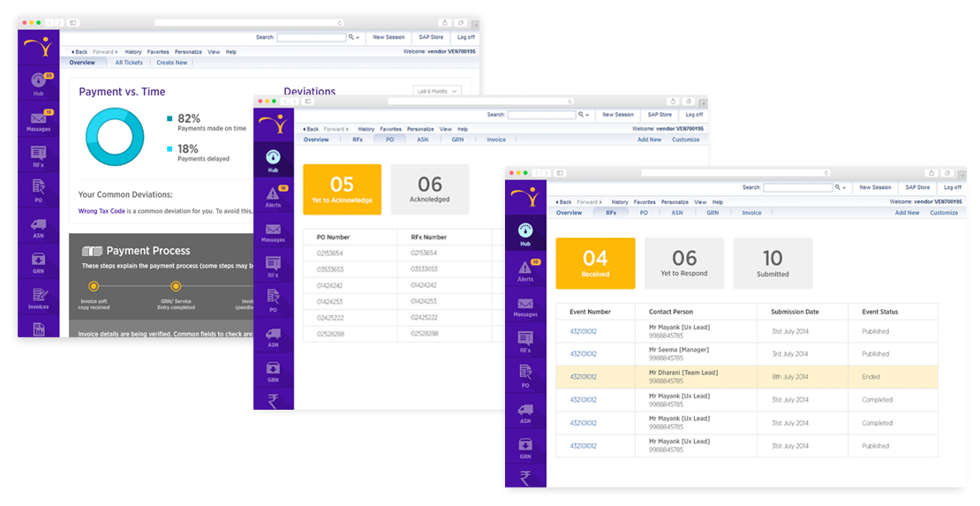The image size is (980, 506).
Task: Open GRN icon in middle window sidebar
Action: click(273, 368)
